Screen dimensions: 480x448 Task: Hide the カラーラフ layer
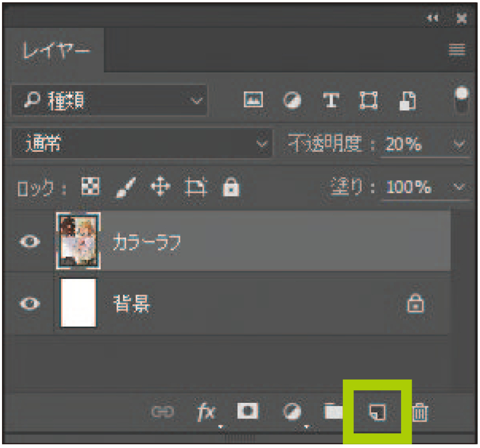point(30,242)
